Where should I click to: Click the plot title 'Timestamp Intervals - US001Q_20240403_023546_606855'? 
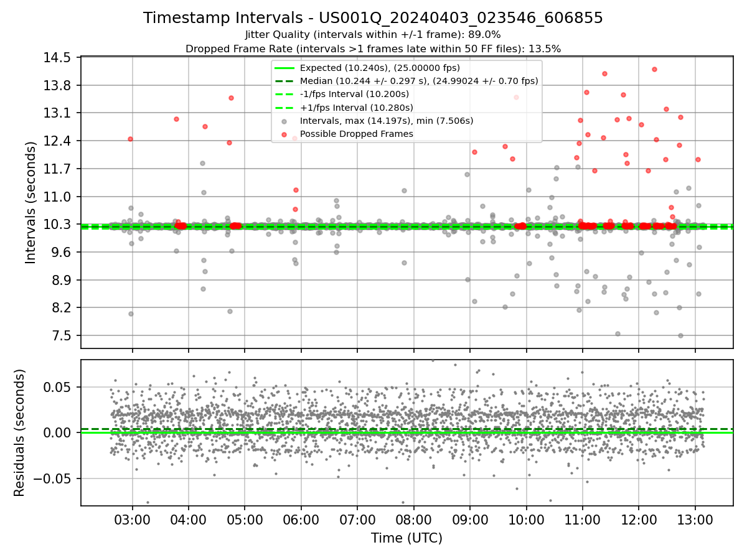pos(373,18)
